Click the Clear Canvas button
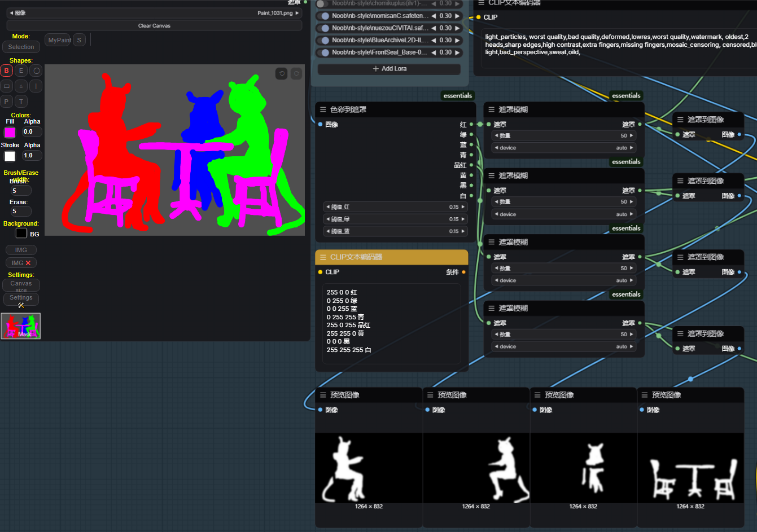The image size is (757, 532). 154,25
